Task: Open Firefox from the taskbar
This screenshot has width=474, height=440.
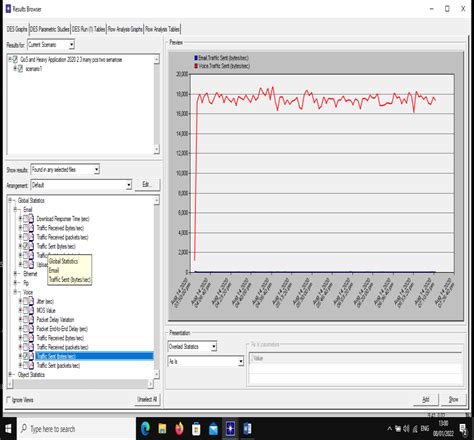Action: [x=179, y=429]
